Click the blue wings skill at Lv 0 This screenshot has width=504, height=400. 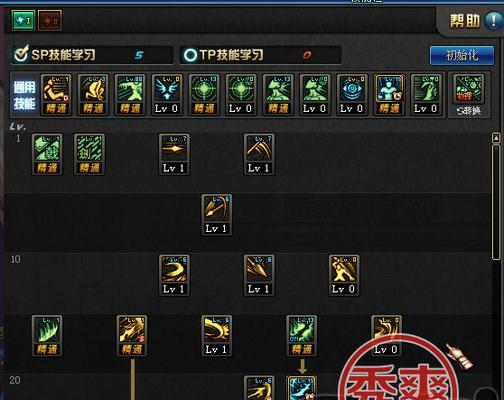tap(167, 95)
